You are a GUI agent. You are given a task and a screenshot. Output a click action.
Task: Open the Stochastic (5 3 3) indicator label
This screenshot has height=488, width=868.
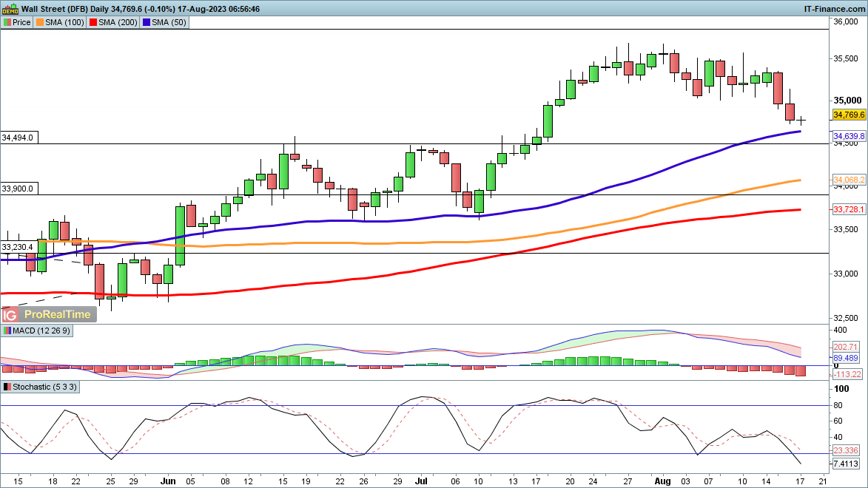pos(45,387)
